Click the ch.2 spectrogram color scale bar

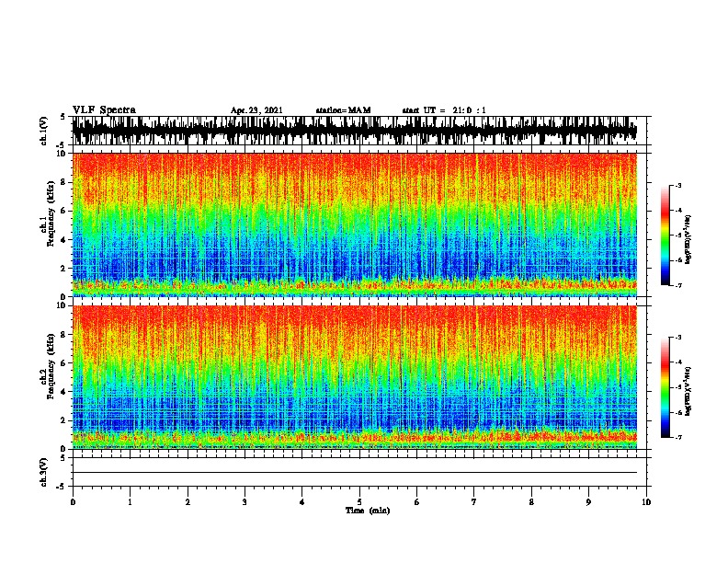click(x=665, y=387)
